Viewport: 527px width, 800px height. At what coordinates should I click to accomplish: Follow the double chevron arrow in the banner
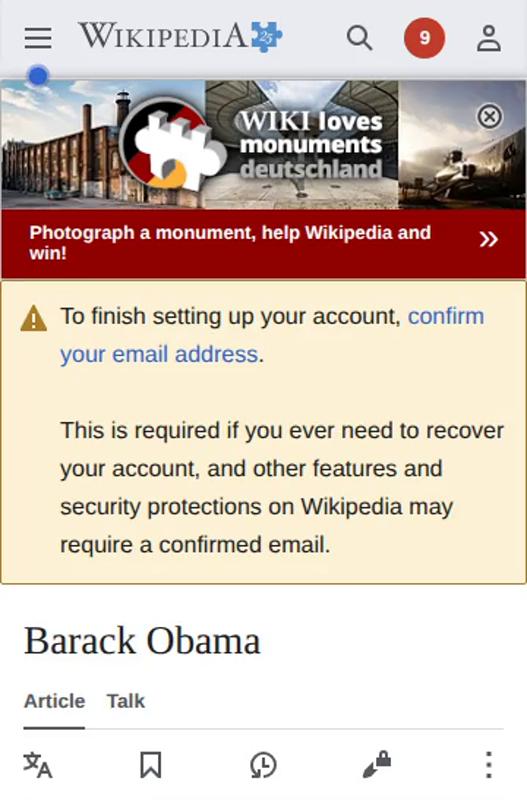pyautogui.click(x=488, y=239)
